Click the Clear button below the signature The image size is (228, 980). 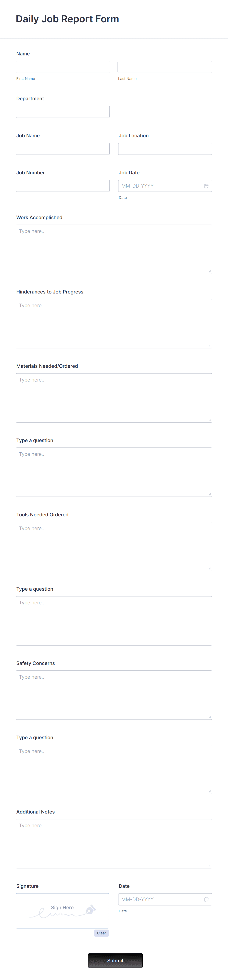click(x=101, y=933)
